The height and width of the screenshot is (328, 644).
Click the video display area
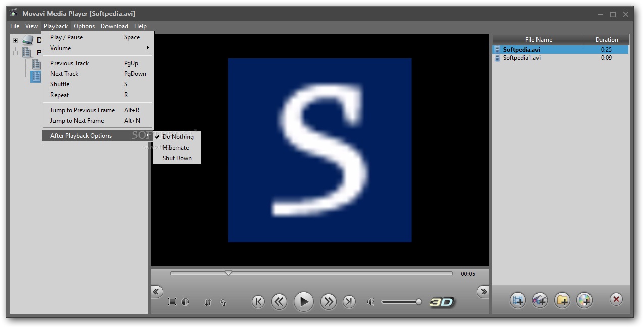click(320, 150)
